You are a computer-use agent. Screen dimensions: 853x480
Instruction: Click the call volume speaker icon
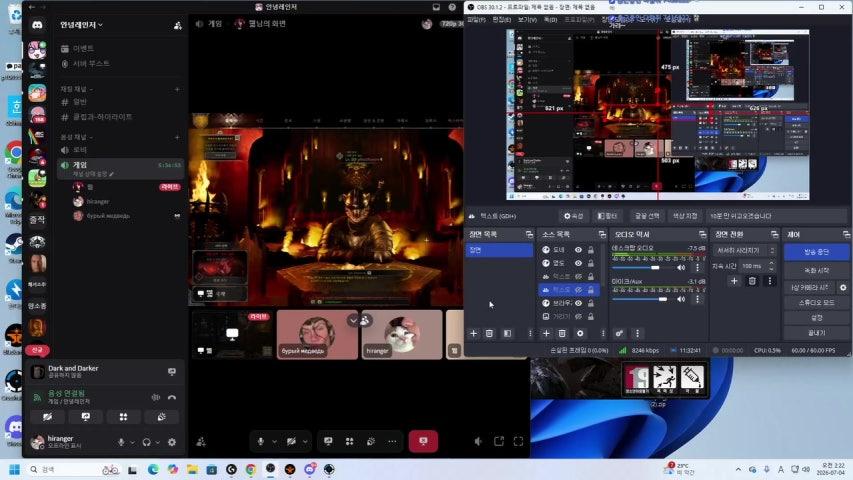(x=478, y=441)
